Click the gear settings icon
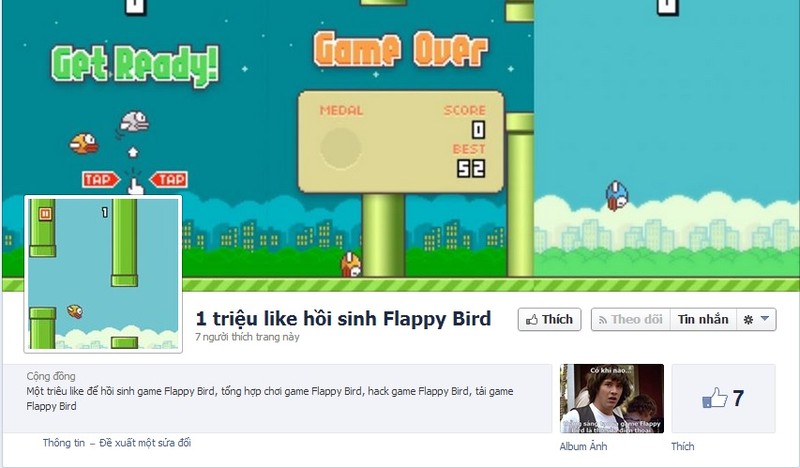 coord(748,319)
